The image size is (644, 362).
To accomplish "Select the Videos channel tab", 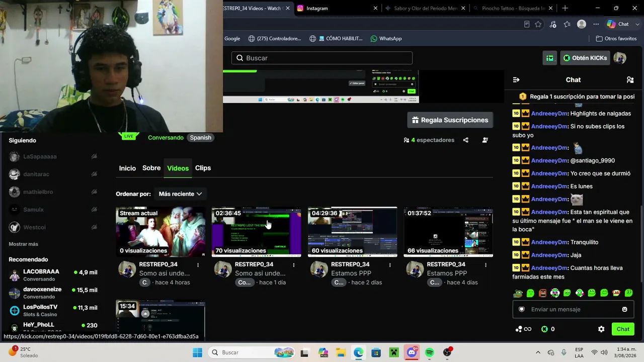I will tap(178, 168).
